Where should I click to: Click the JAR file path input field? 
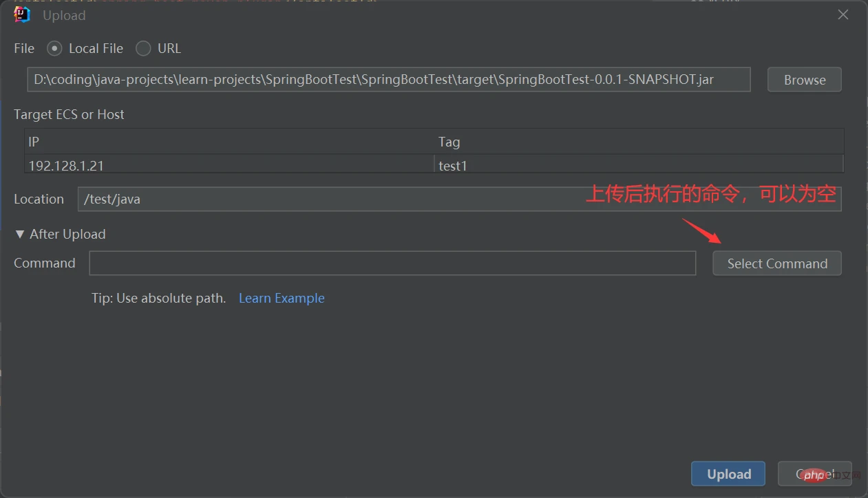coord(388,79)
